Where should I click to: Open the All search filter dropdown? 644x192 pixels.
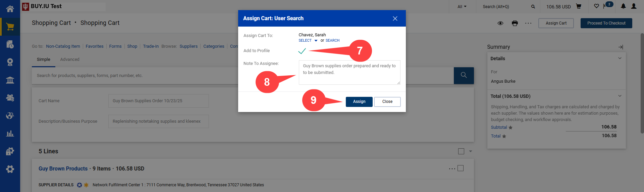click(462, 7)
